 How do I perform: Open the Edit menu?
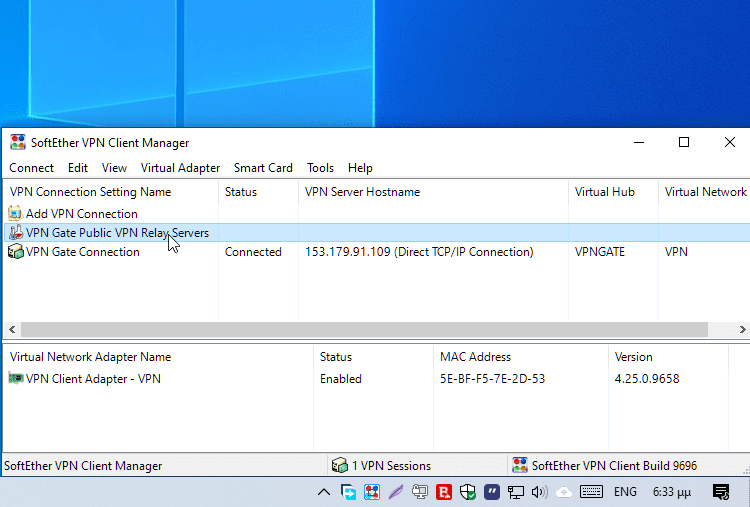coord(77,168)
